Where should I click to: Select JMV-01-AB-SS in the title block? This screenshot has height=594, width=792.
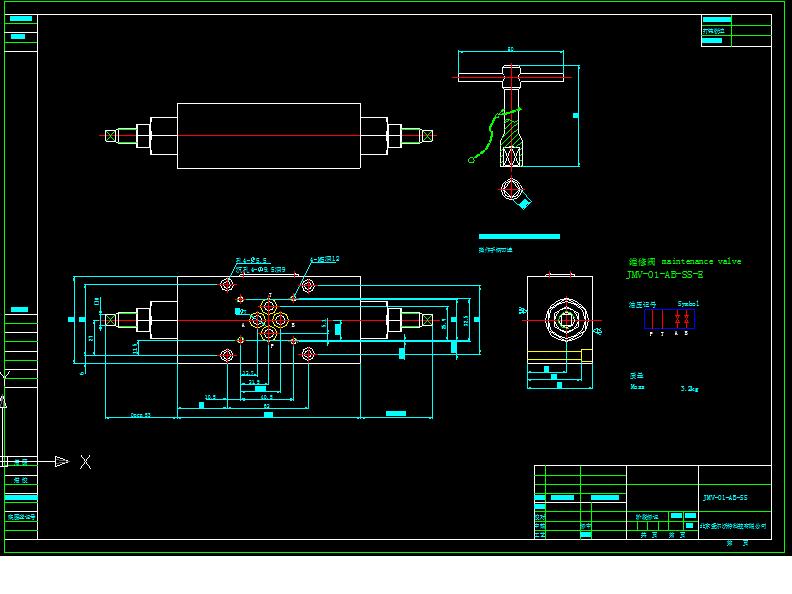725,498
